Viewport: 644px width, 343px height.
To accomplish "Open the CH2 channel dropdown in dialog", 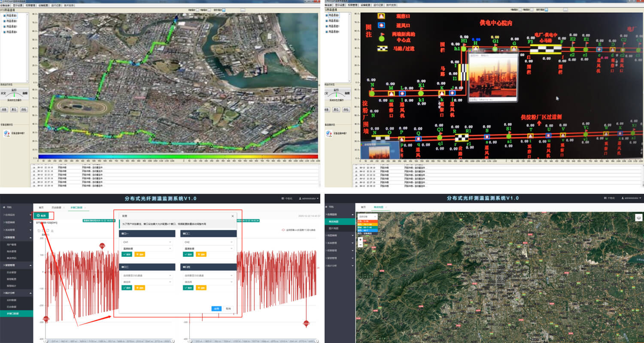I will pyautogui.click(x=209, y=242).
